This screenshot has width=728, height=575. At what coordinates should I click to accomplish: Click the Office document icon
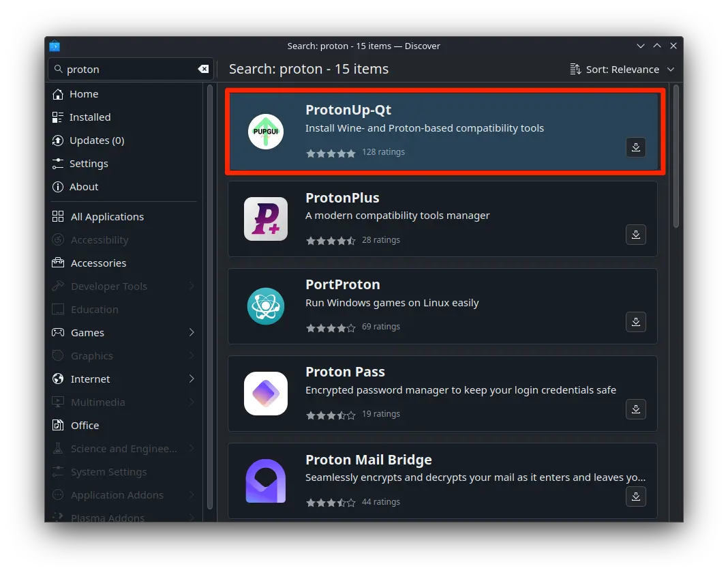click(58, 426)
